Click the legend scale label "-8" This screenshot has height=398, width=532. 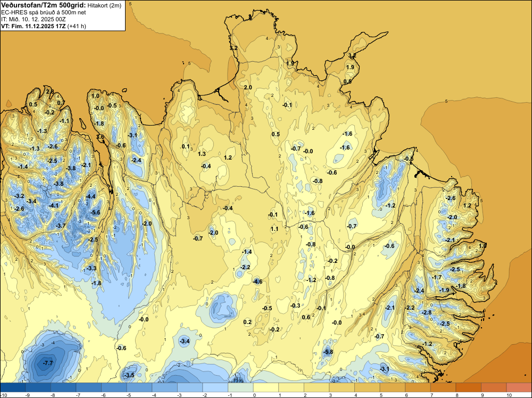[53, 395]
